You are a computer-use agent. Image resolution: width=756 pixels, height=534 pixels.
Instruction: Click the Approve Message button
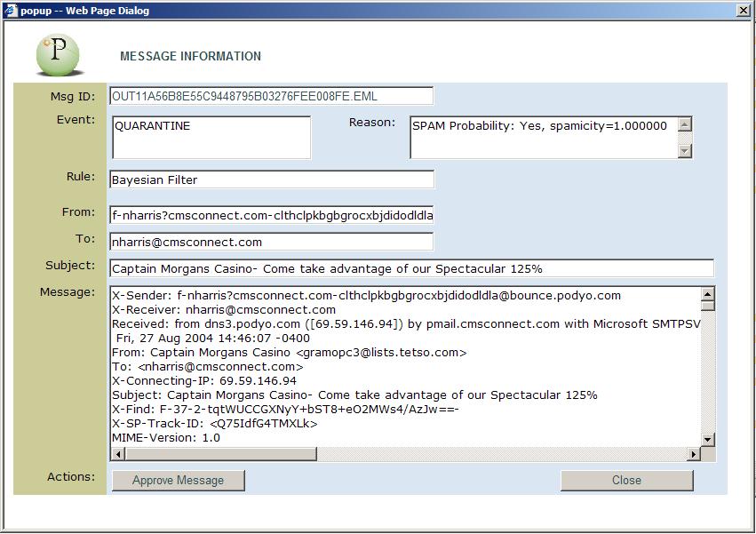179,481
